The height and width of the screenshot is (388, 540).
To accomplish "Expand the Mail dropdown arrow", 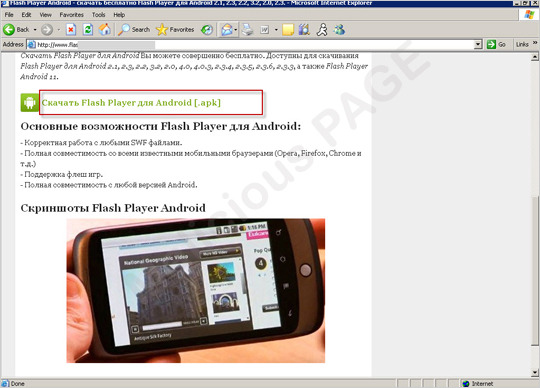I will (236, 30).
